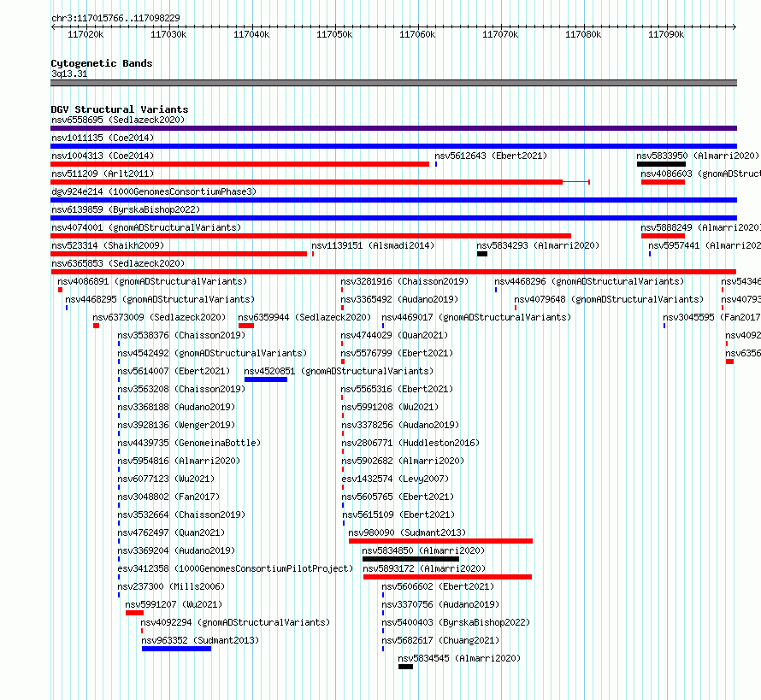Viewport: 761px width, 700px height.
Task: Click the nsv5888249 (Almarri2020) label
Action: [x=700, y=227]
